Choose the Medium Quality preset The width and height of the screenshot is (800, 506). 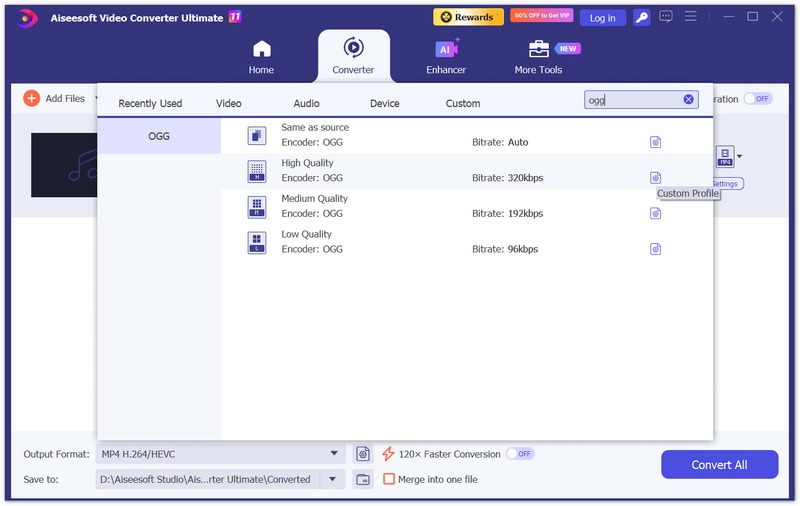tap(467, 207)
